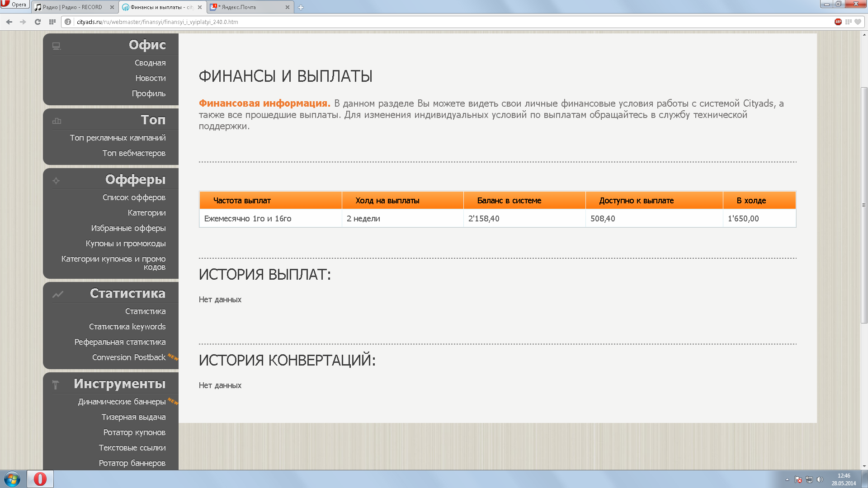Open the Speed Dial grid icon

[x=52, y=22]
